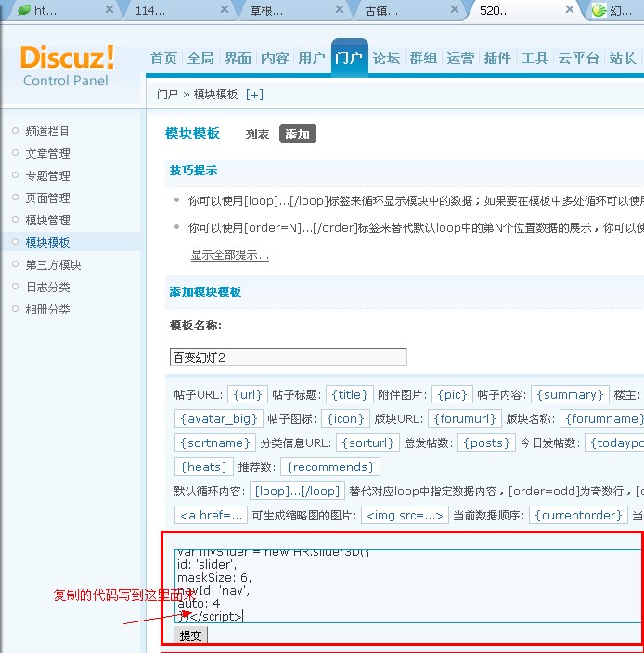This screenshot has width=644, height=653.
Task: Open the 工具 top navigation menu
Action: coord(535,58)
